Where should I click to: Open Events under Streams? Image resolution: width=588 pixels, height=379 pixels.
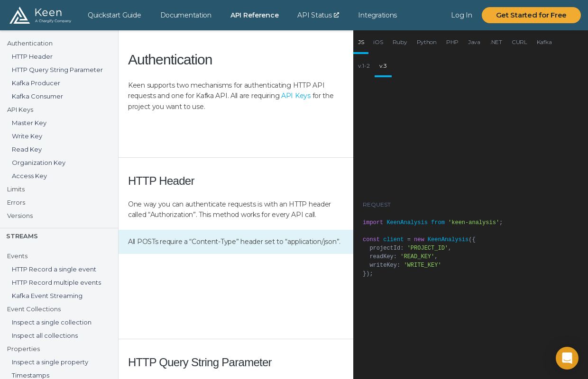tap(18, 256)
